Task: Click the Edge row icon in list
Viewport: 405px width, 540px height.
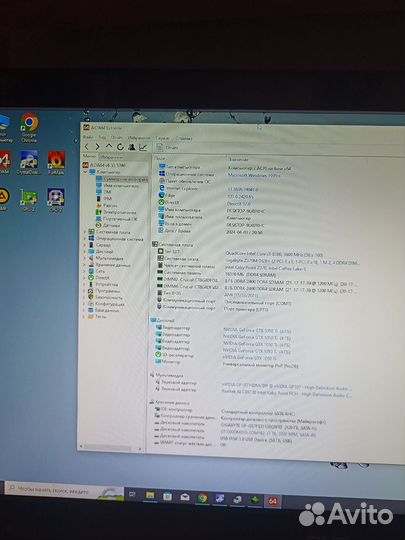Action: [162, 195]
